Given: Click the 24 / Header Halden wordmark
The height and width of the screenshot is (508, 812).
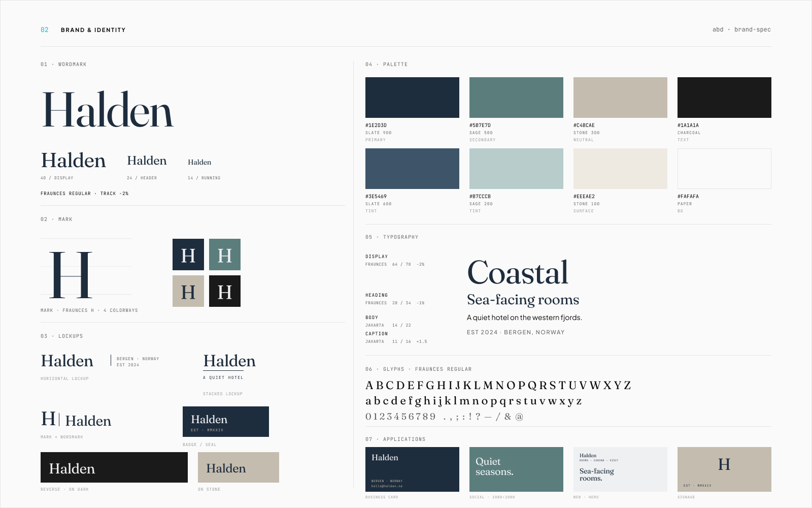Looking at the screenshot, I should [147, 161].
